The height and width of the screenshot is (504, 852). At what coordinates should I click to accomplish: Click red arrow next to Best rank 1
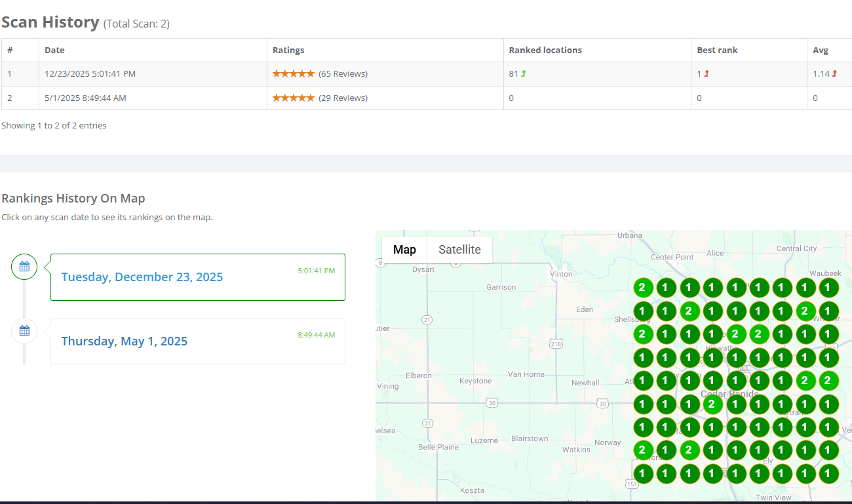click(x=707, y=73)
